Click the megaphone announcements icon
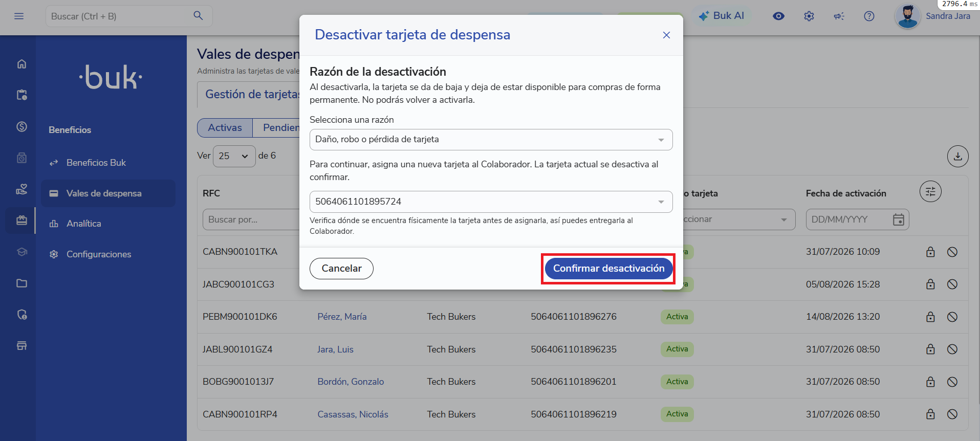Image resolution: width=980 pixels, height=441 pixels. [x=839, y=16]
